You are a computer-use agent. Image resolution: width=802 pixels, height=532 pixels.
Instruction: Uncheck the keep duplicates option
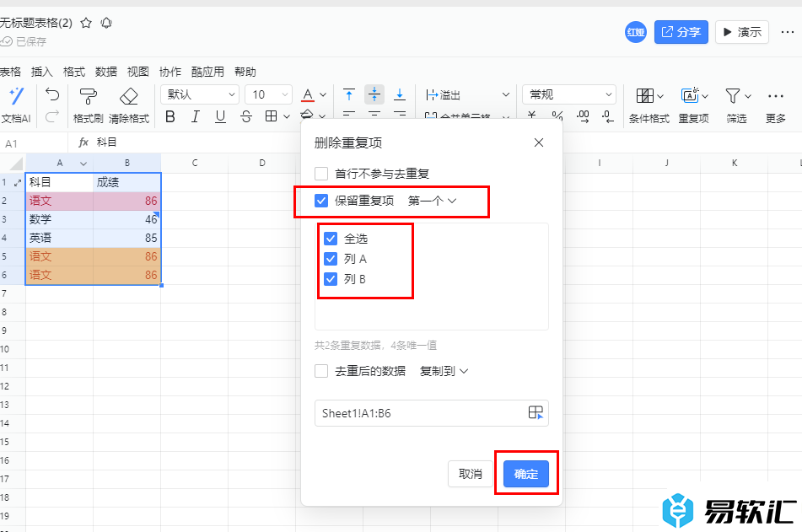pyautogui.click(x=321, y=201)
